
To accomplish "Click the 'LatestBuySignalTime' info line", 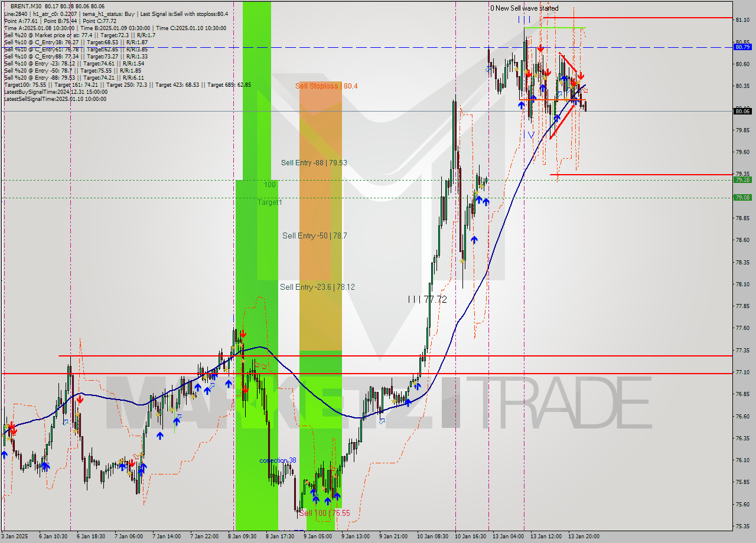I will coord(56,91).
